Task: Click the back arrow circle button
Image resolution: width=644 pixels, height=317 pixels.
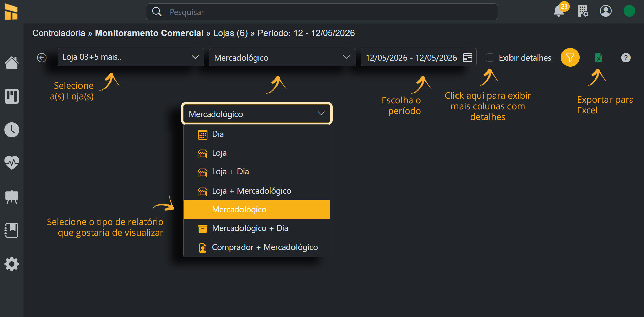Action: point(42,58)
